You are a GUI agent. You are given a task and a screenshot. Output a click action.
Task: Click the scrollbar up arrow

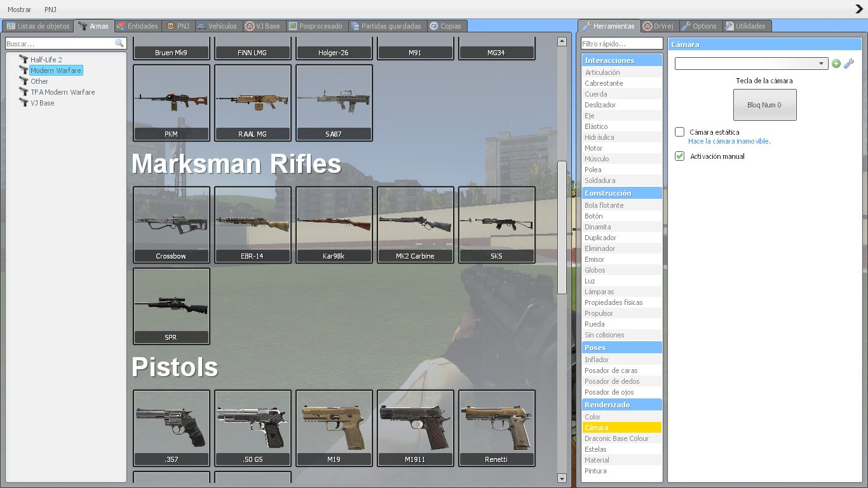pyautogui.click(x=562, y=41)
